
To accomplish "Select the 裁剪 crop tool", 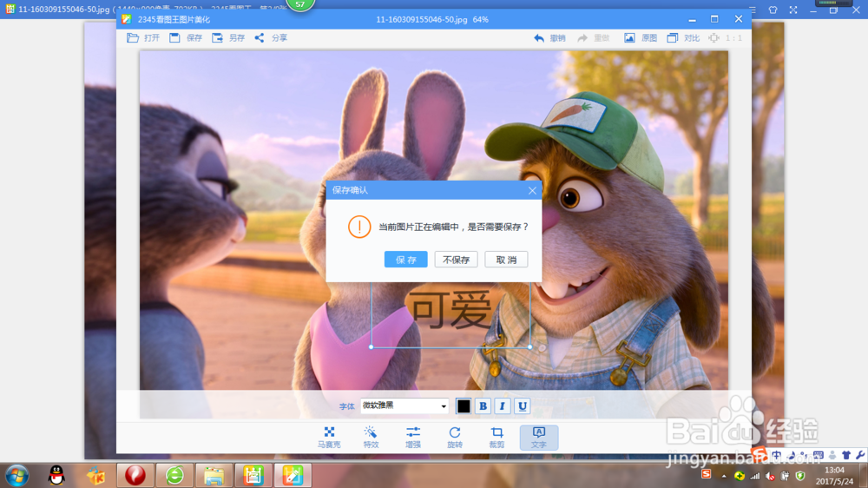I will pyautogui.click(x=496, y=437).
